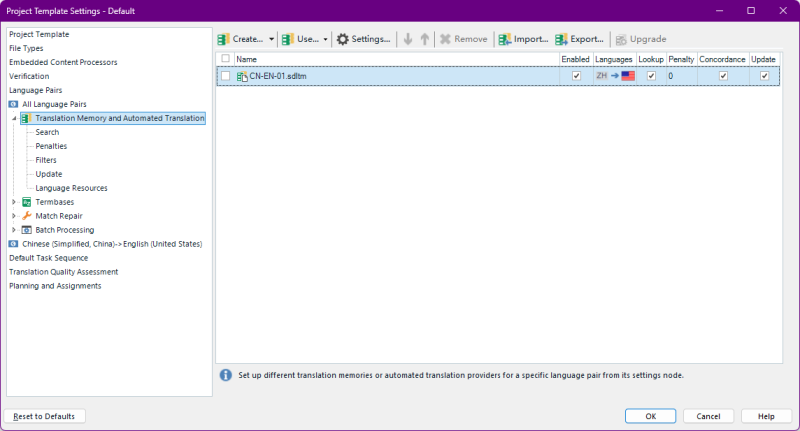Viewport: 800px width, 431px height.
Task: Click the Reset to Defaults button
Action: (x=45, y=416)
